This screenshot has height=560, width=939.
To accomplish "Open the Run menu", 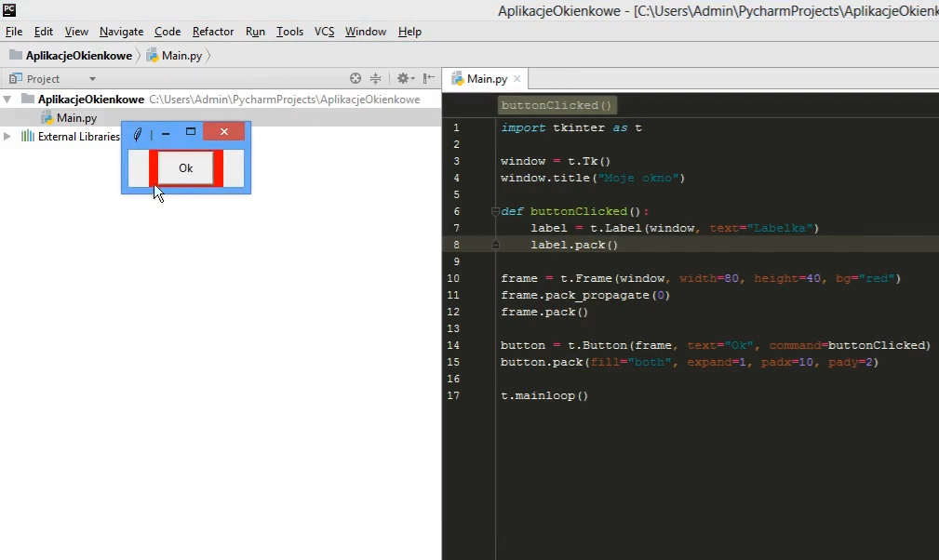I will click(x=255, y=32).
